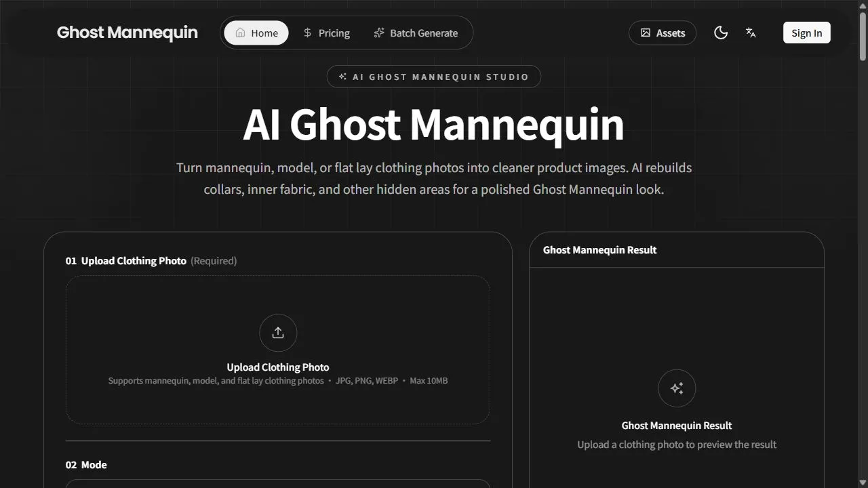Open the language translate icon
Image resolution: width=868 pixels, height=488 pixels.
click(x=751, y=33)
